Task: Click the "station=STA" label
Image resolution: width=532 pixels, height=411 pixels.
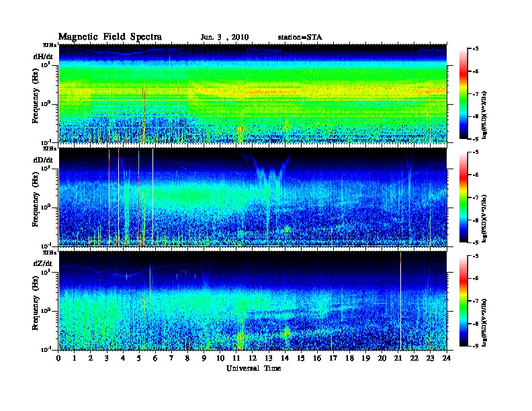Action: pyautogui.click(x=300, y=38)
